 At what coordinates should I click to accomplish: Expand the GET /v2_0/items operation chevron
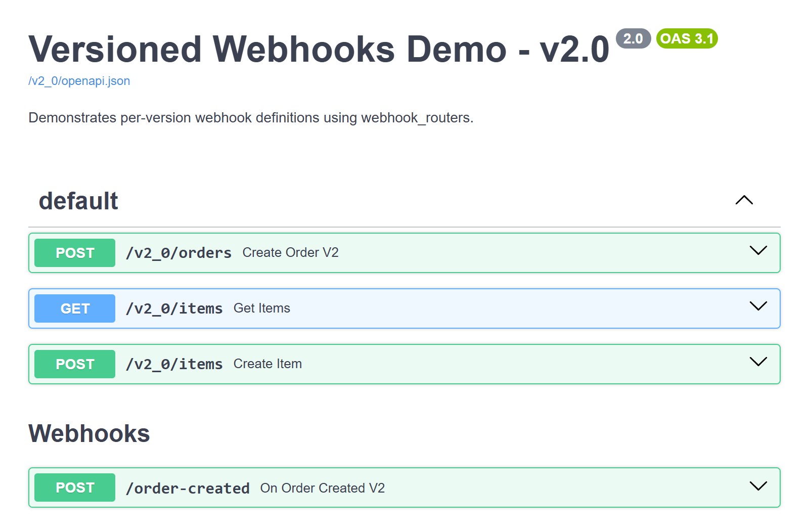coord(758,306)
